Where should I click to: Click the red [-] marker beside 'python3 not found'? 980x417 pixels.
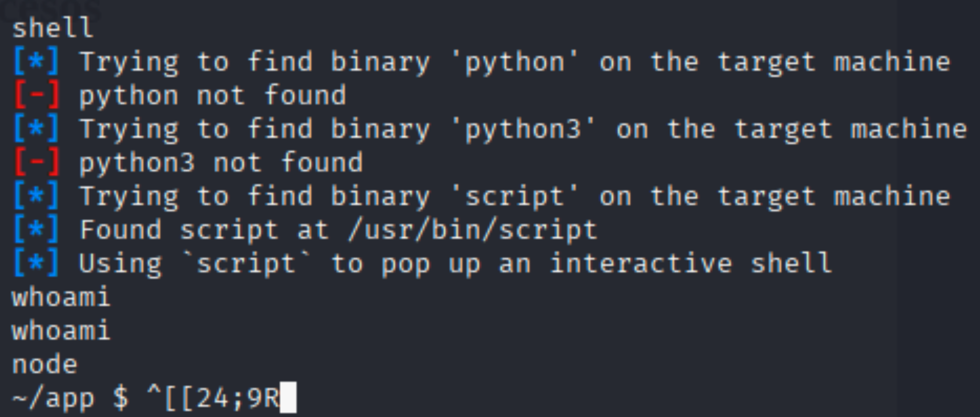(36, 163)
